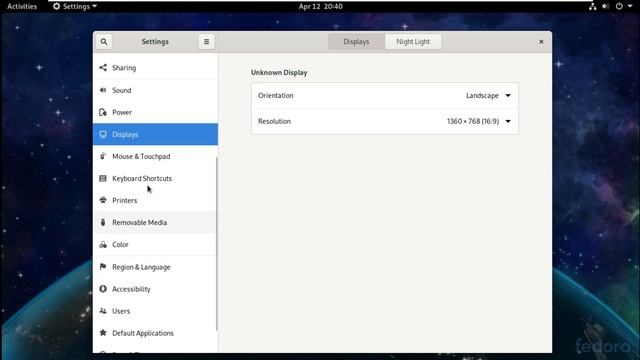Click the Mouse & Touchpad icon
640x360 pixels.
103,156
